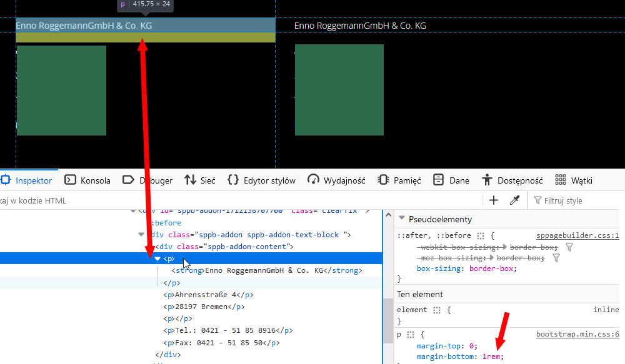625x364 pixels.
Task: Click highlighter icon beside the element rule
Action: pyautogui.click(x=437, y=310)
